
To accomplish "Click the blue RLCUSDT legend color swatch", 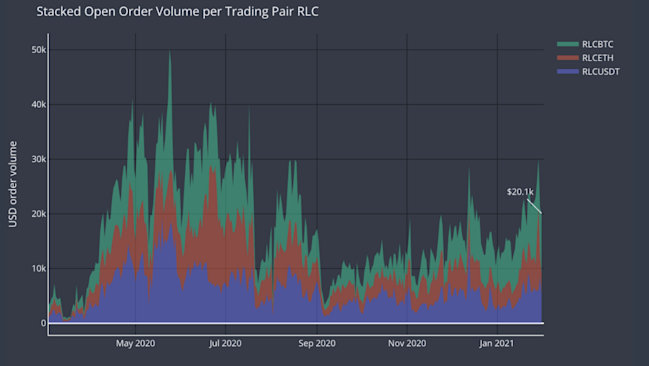I will point(567,71).
